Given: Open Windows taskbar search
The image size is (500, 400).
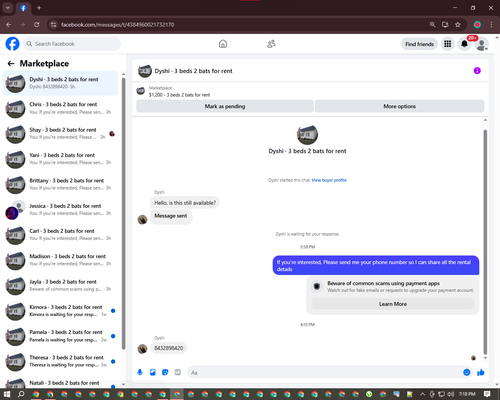Looking at the screenshot, I should click(x=21, y=394).
